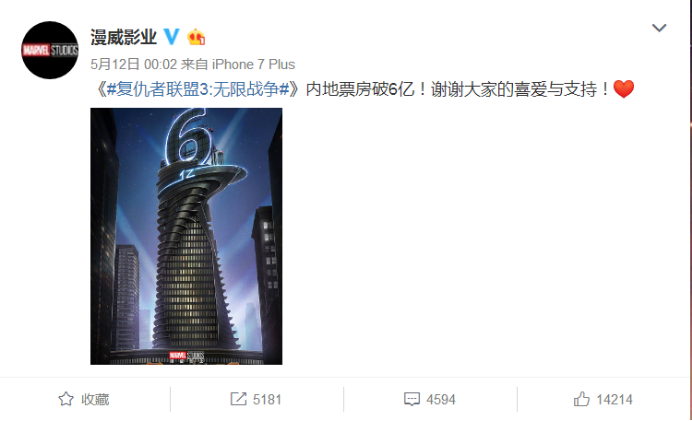Toggle like via the 14214 count
Image resolution: width=692 pixels, height=421 pixels.
point(614,399)
